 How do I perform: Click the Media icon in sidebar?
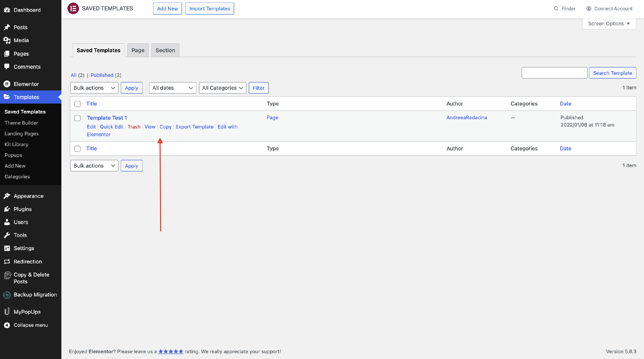[x=7, y=40]
